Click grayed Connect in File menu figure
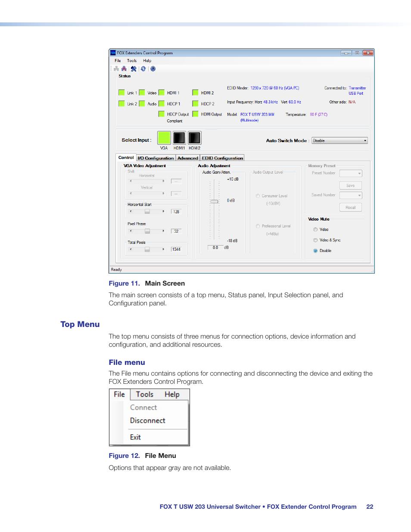The width and height of the screenshot is (411, 532). tap(143, 408)
